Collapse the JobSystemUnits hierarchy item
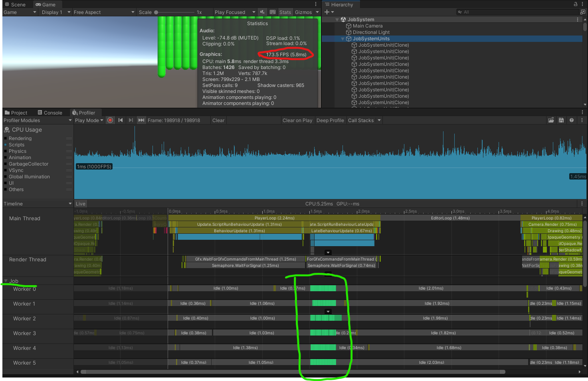588x381 pixels. (343, 39)
